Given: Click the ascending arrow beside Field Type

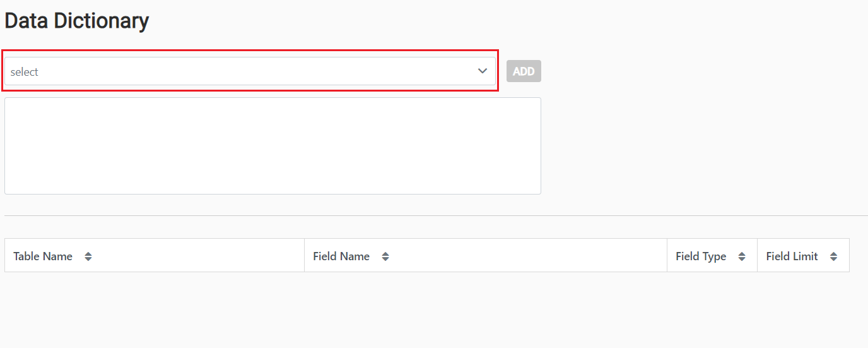Looking at the screenshot, I should (742, 254).
